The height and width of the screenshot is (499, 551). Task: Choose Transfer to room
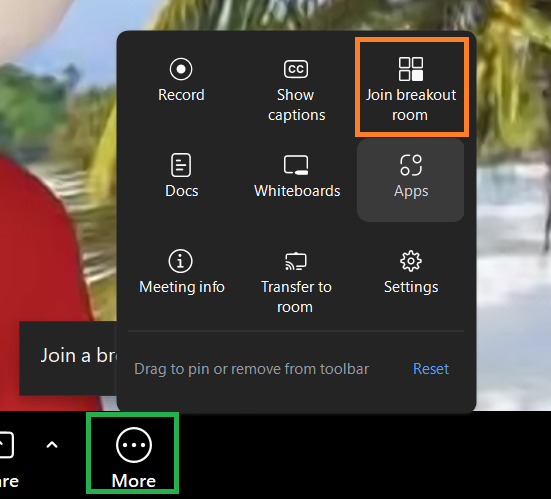pos(296,282)
